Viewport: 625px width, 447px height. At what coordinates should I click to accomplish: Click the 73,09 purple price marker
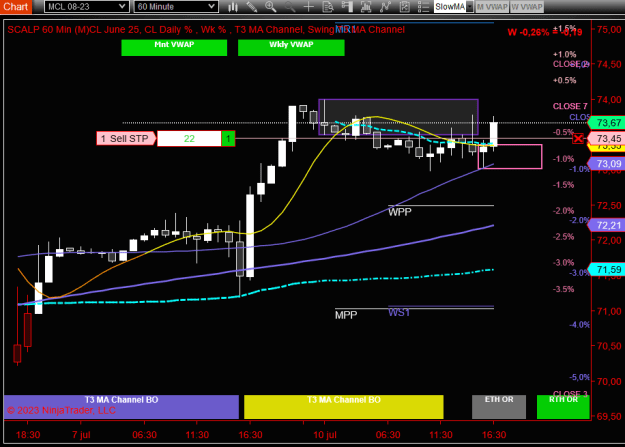606,163
